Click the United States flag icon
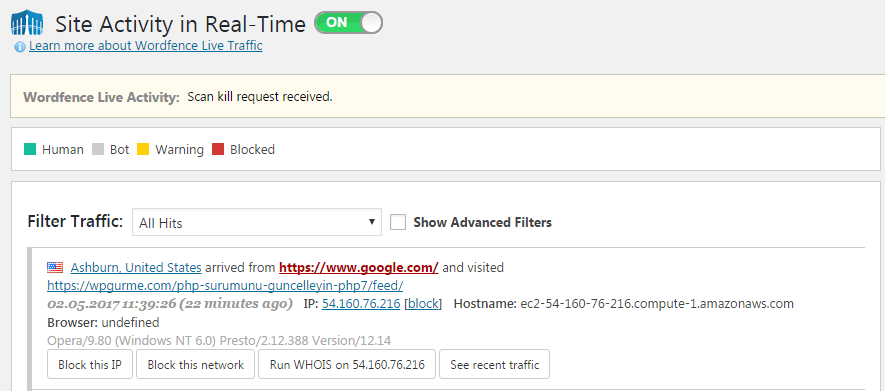This screenshot has height=391, width=885. coord(55,267)
